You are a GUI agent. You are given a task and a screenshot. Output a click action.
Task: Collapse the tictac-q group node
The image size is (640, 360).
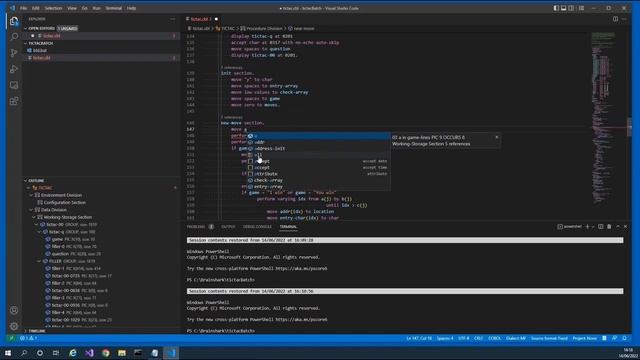coord(39,232)
